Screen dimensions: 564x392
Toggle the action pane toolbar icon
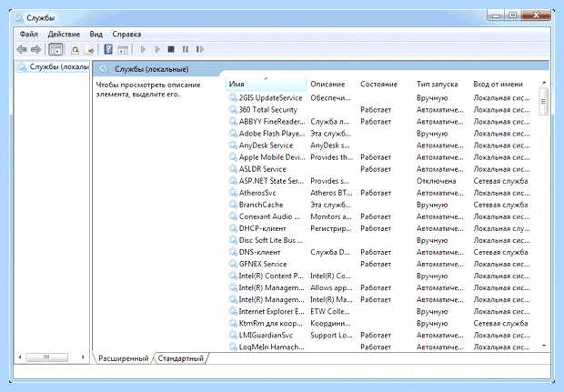pyautogui.click(x=123, y=49)
